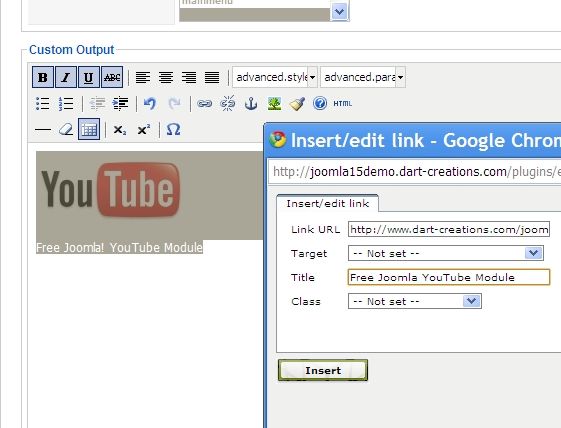Viewport: 561px width, 428px height.
Task: Open HTML source editor
Action: [x=343, y=104]
